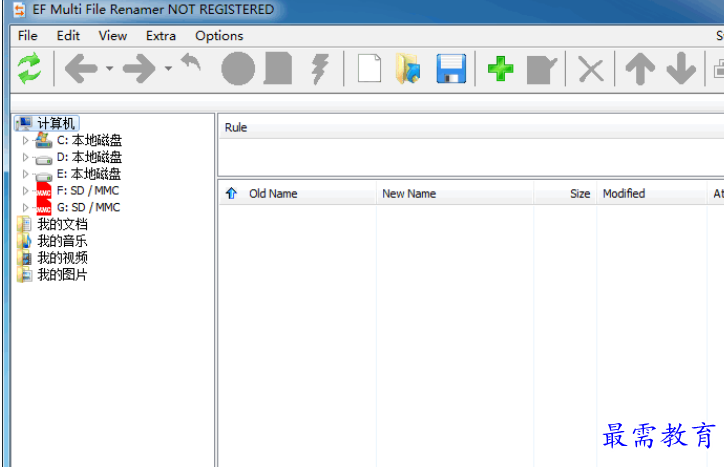
Task: Expand the D: 本地磁盘 drive
Action: pos(25,157)
